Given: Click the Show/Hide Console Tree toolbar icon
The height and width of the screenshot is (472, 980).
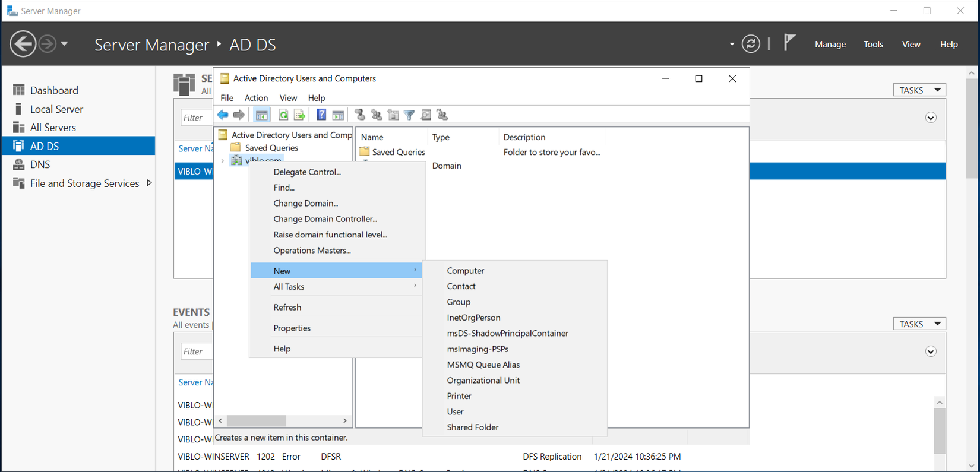Looking at the screenshot, I should 261,115.
